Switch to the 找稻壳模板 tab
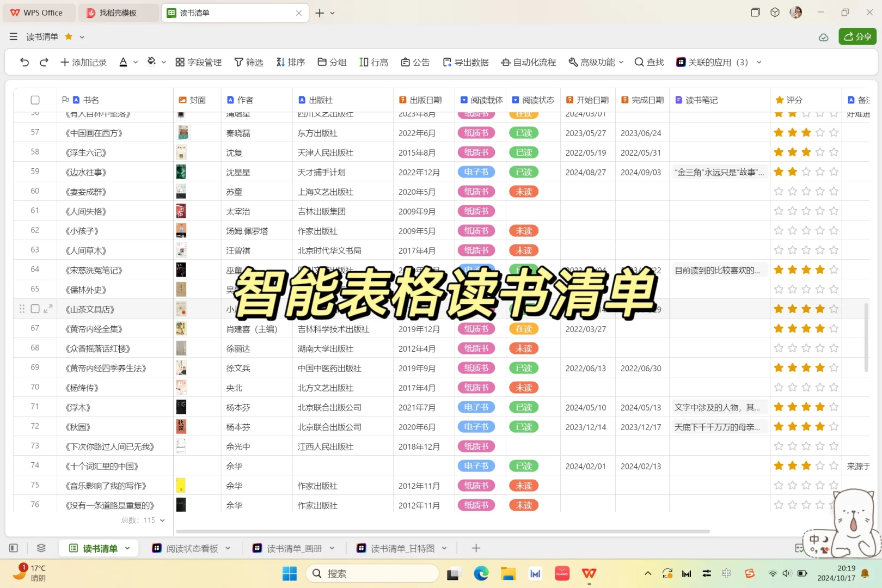882x588 pixels. (x=119, y=13)
